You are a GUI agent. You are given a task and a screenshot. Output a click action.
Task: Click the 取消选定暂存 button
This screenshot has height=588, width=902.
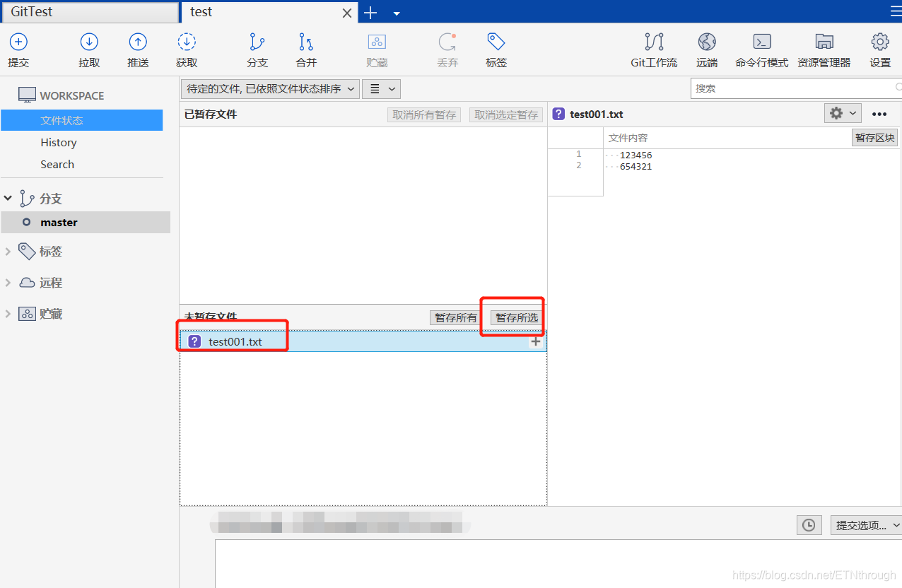(506, 114)
